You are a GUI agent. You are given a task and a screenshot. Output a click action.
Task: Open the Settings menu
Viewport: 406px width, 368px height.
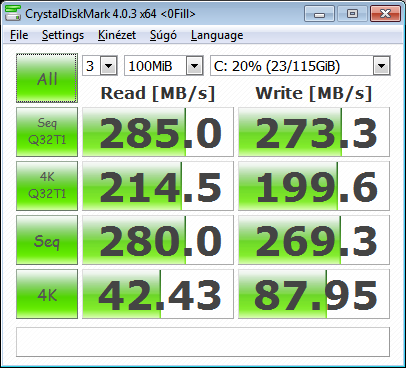click(x=63, y=35)
